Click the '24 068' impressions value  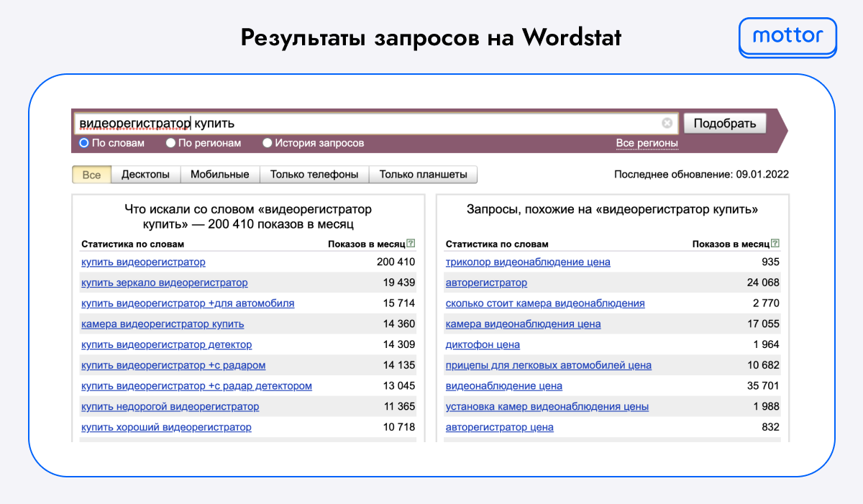[763, 283]
